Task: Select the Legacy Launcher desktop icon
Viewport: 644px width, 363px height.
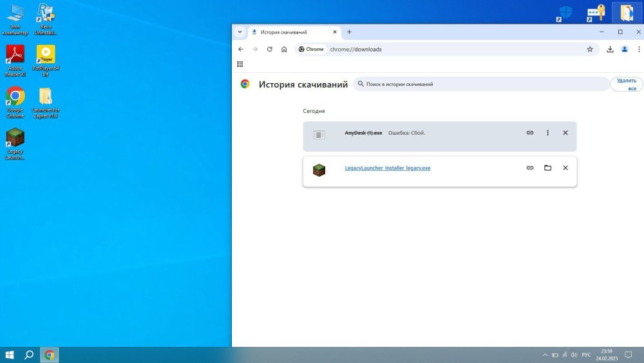Action: (x=15, y=144)
